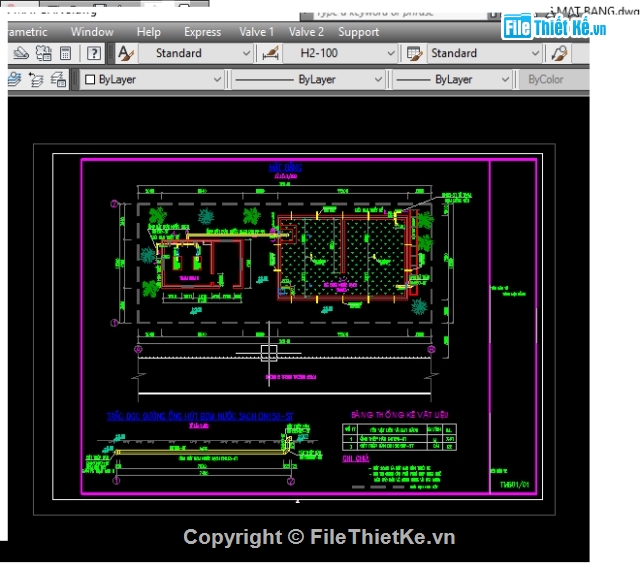Select the blue 'MẶT BẰNG' drawing title
This screenshot has width=640, height=566.
pyautogui.click(x=285, y=167)
